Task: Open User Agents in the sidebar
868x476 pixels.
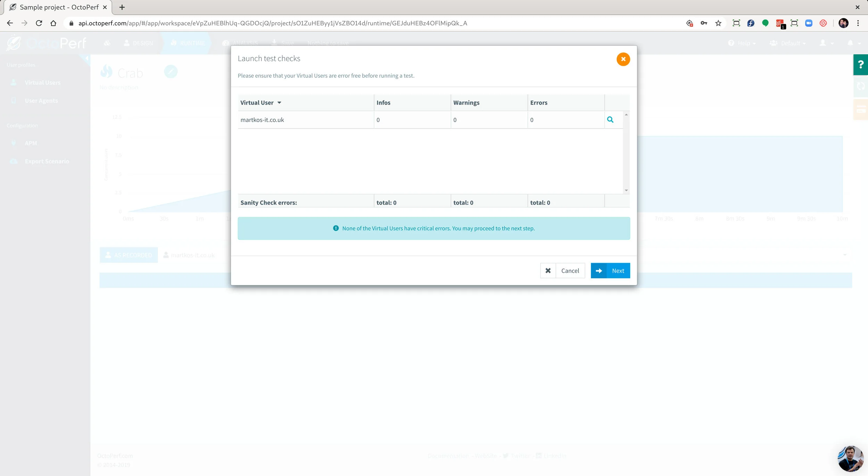Action: (41, 100)
